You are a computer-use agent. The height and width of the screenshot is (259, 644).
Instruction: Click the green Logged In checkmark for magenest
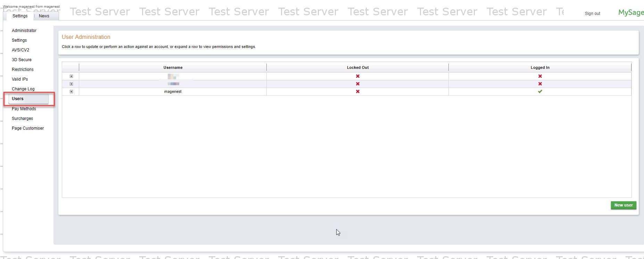(x=540, y=92)
